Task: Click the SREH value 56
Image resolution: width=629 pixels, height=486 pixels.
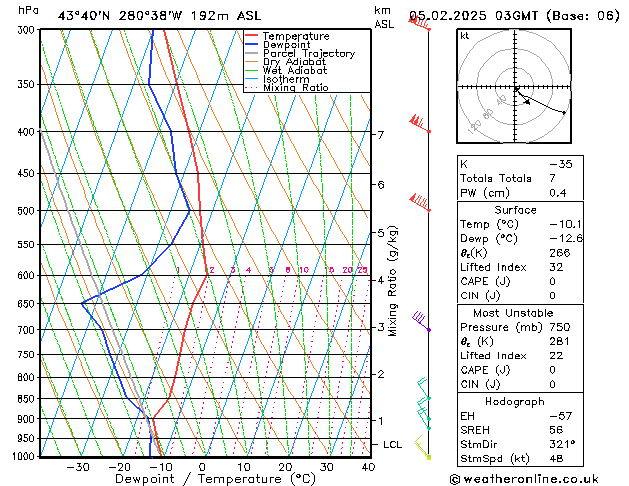Action: 556,430
